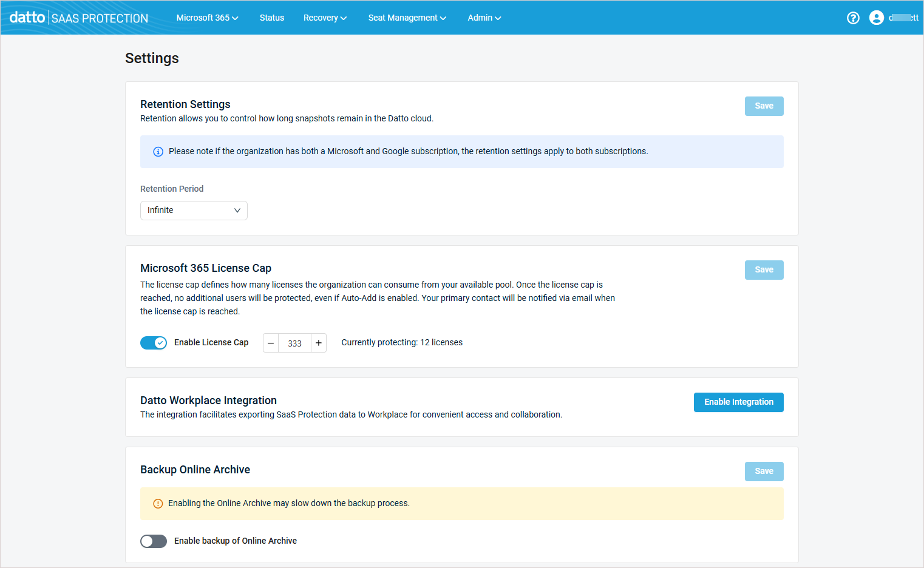The width and height of the screenshot is (924, 568).
Task: Save the Microsoft 365 License Cap
Action: click(x=764, y=270)
